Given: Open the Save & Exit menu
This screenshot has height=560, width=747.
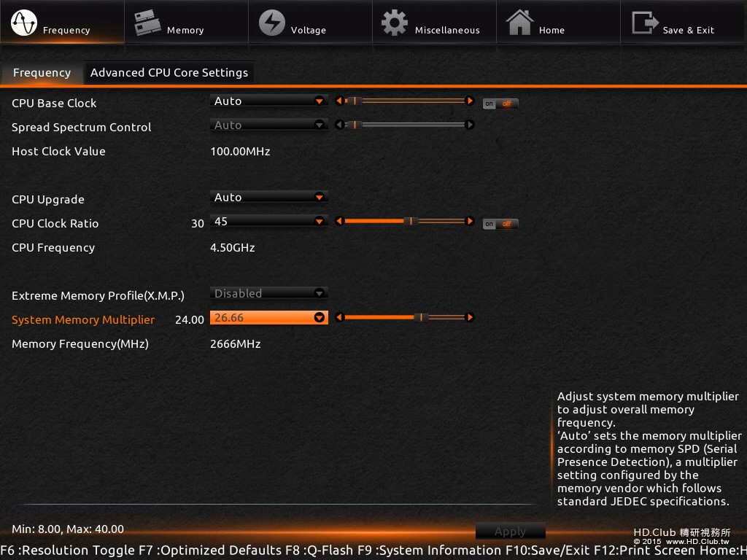Looking at the screenshot, I should (x=683, y=23).
